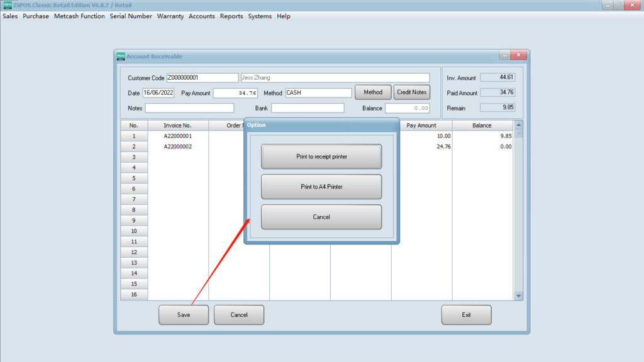Click Print to receipt printer button
The image size is (644, 362).
point(321,156)
